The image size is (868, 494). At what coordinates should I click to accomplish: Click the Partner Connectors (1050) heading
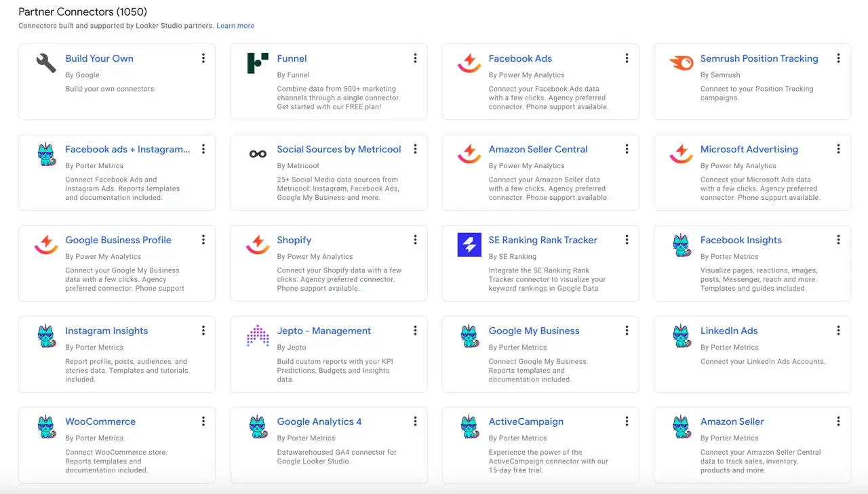pyautogui.click(x=83, y=12)
